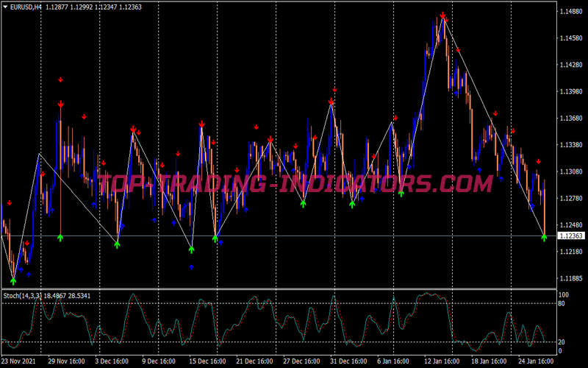Click the green buy arrow at the chart's lowest low
The image size is (588, 368).
click(x=13, y=281)
